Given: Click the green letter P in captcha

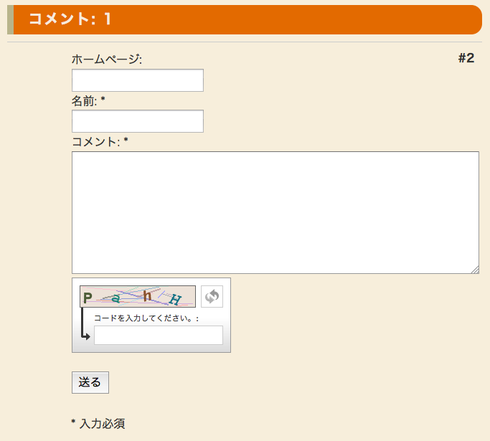Looking at the screenshot, I should pyautogui.click(x=88, y=298).
